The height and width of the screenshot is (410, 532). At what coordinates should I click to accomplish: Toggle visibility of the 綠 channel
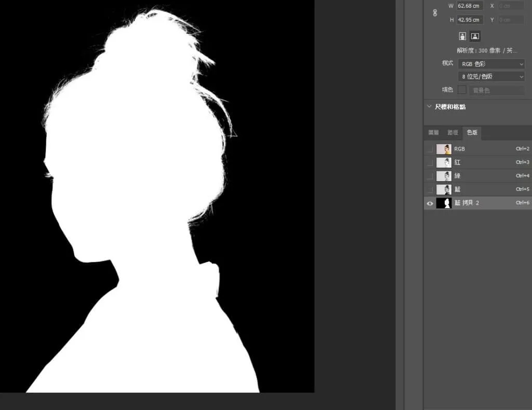pos(430,176)
